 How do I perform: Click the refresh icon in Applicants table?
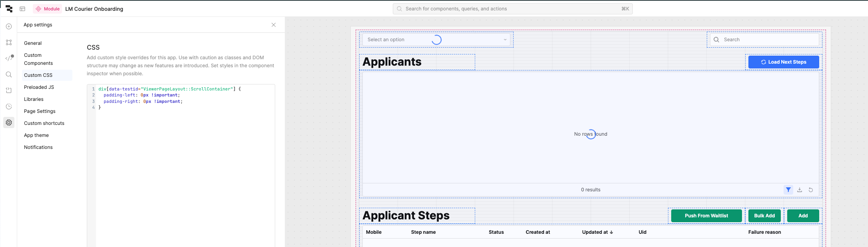(811, 190)
